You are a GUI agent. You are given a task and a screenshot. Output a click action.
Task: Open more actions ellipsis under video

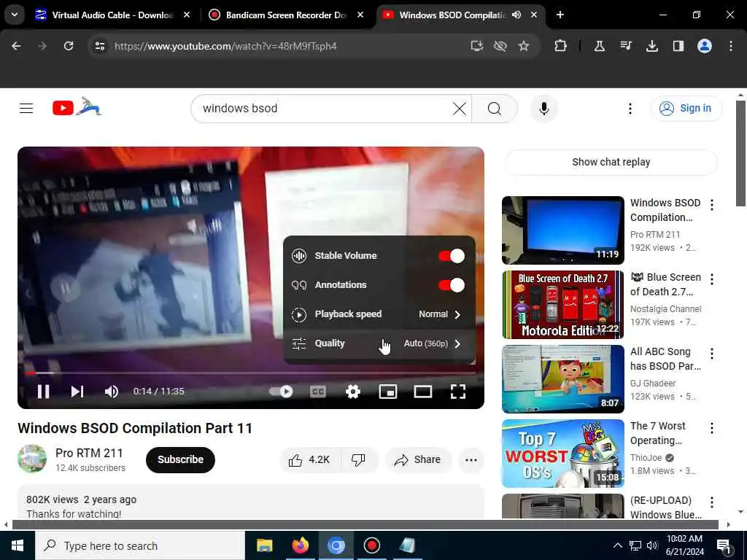471,460
